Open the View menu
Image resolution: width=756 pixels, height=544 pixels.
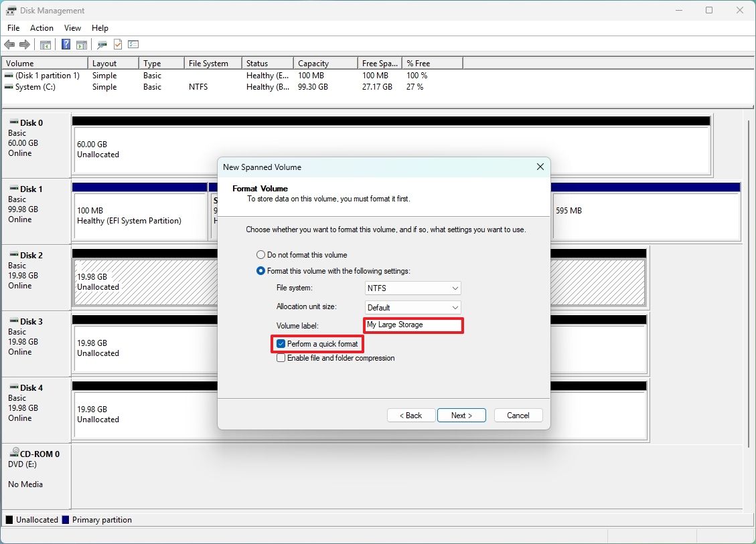point(72,28)
